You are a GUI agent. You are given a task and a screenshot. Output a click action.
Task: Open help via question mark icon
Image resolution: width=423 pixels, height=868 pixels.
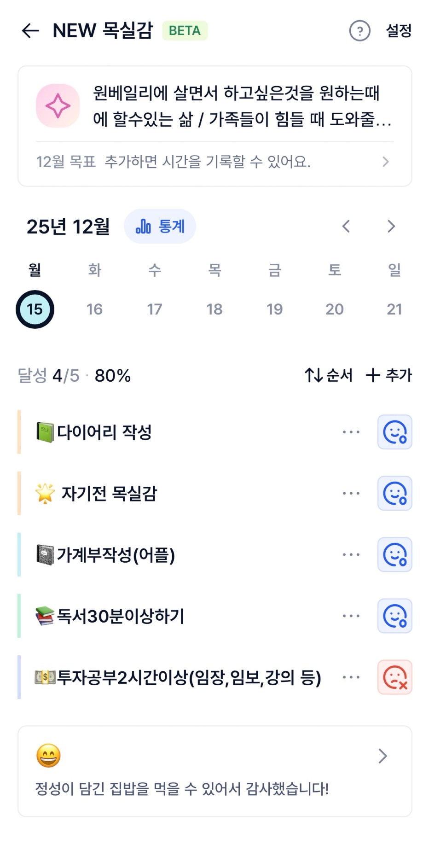pos(359,31)
